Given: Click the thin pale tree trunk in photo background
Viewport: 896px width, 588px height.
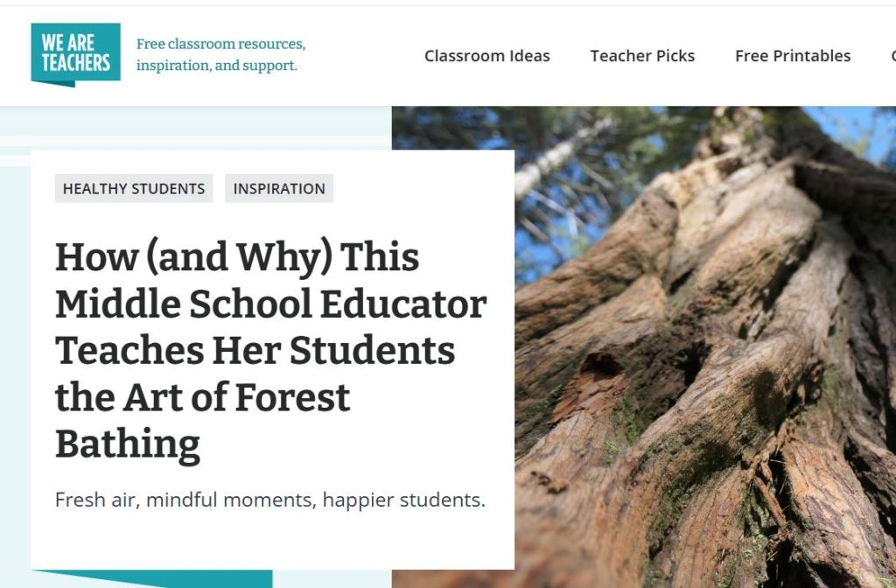Looking at the screenshot, I should click(563, 155).
